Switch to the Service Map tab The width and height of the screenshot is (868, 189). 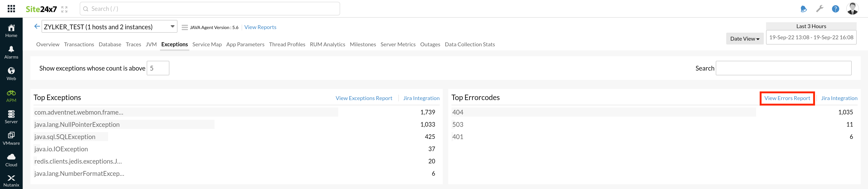click(x=207, y=44)
